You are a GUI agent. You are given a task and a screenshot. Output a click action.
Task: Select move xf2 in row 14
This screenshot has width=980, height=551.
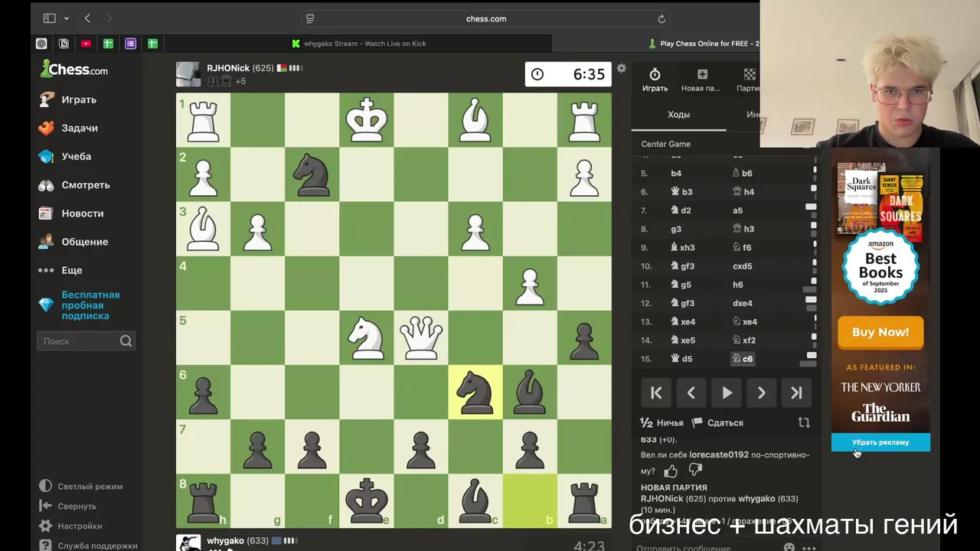743,340
